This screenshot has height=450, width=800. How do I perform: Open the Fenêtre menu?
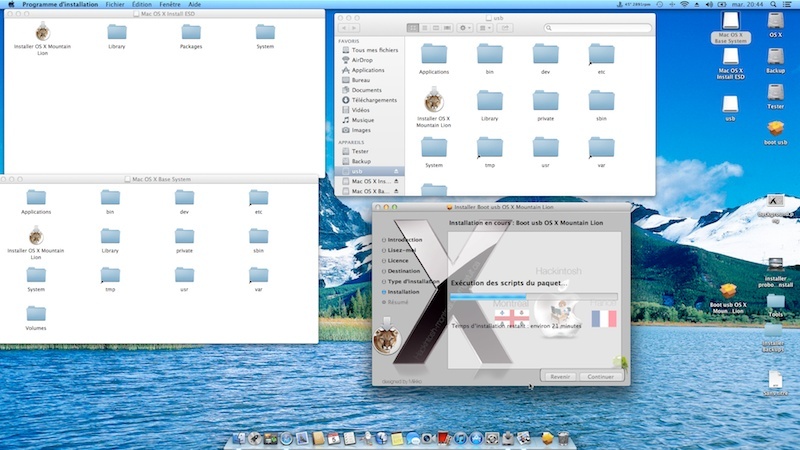[170, 4]
